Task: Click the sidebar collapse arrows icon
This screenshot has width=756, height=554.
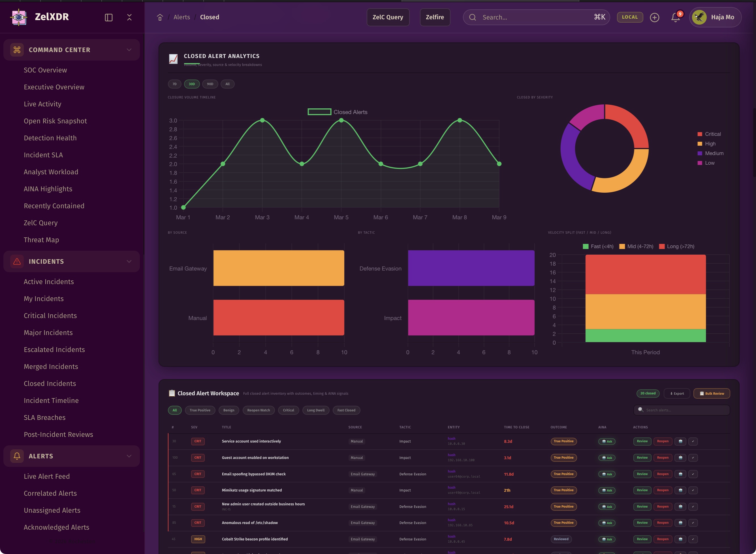Action: 129,18
